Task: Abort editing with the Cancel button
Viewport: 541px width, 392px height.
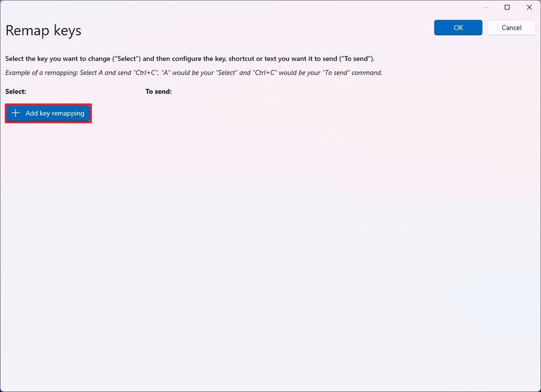Action: (511, 27)
